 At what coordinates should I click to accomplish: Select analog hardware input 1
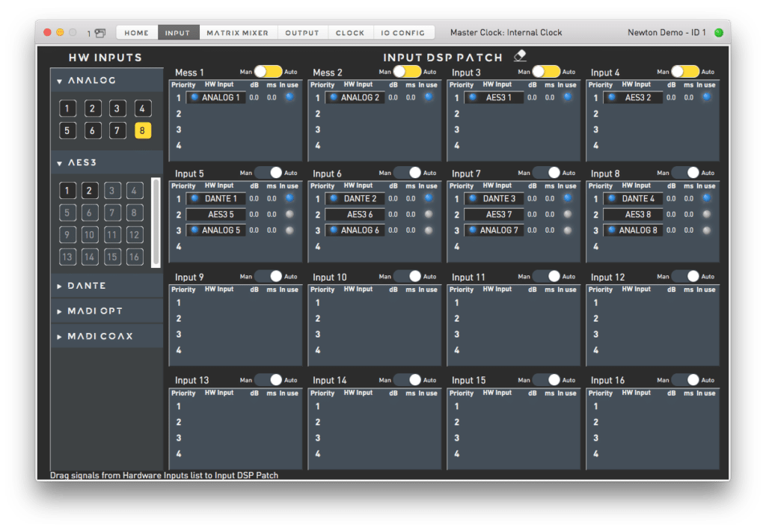tap(67, 109)
